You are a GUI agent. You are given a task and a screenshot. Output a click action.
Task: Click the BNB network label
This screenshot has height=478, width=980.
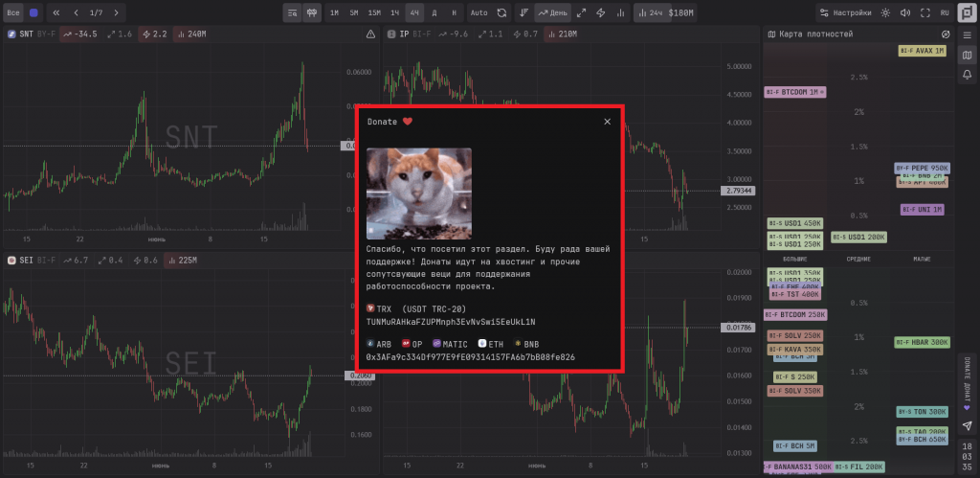point(526,344)
